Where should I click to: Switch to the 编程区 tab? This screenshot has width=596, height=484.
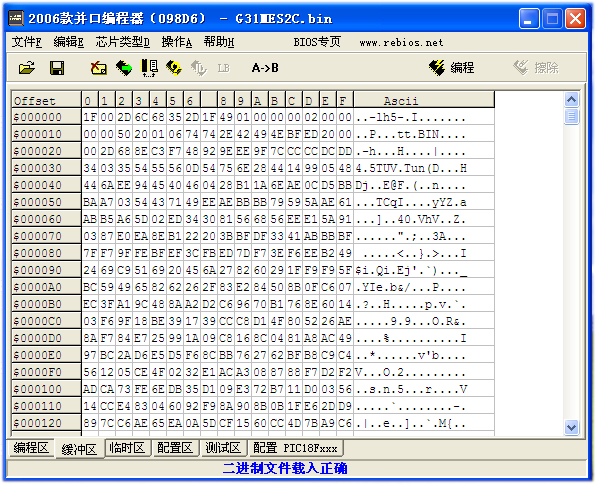(x=31, y=448)
